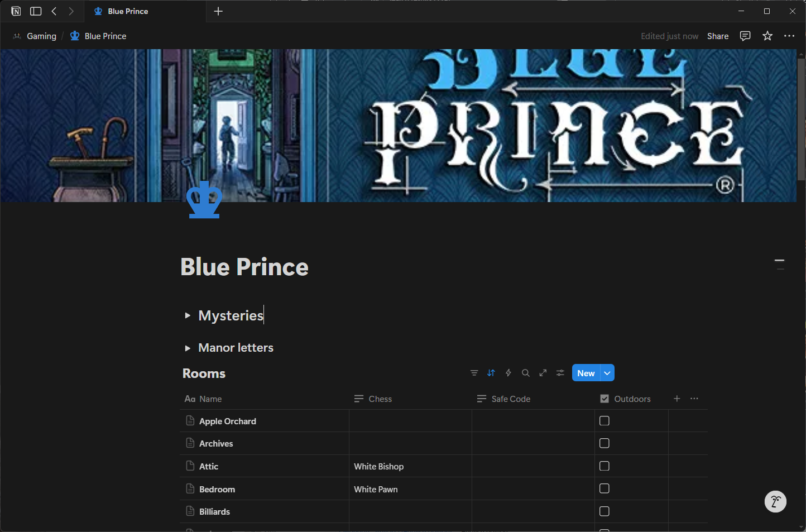Image resolution: width=806 pixels, height=532 pixels.
Task: Click the filter icon in Rooms toolbar
Action: point(474,373)
